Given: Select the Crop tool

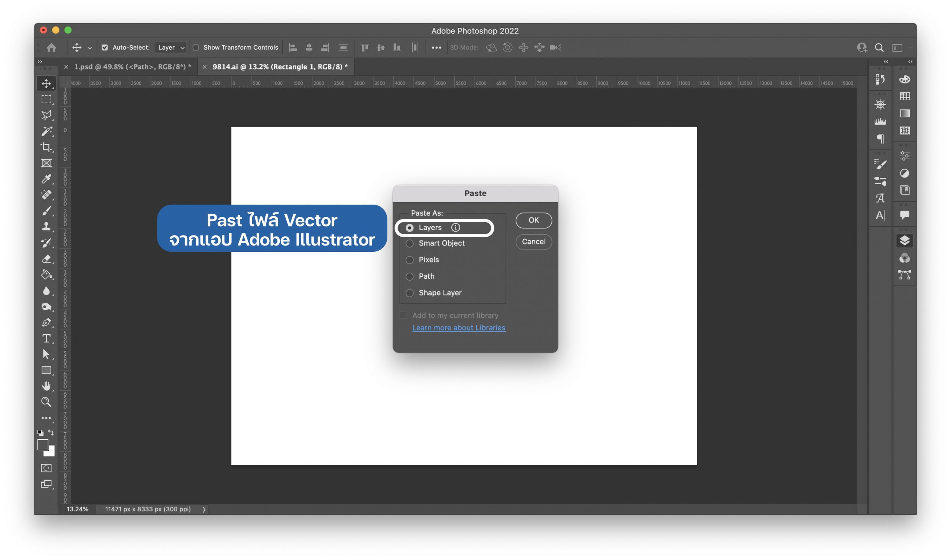Looking at the screenshot, I should (x=46, y=147).
